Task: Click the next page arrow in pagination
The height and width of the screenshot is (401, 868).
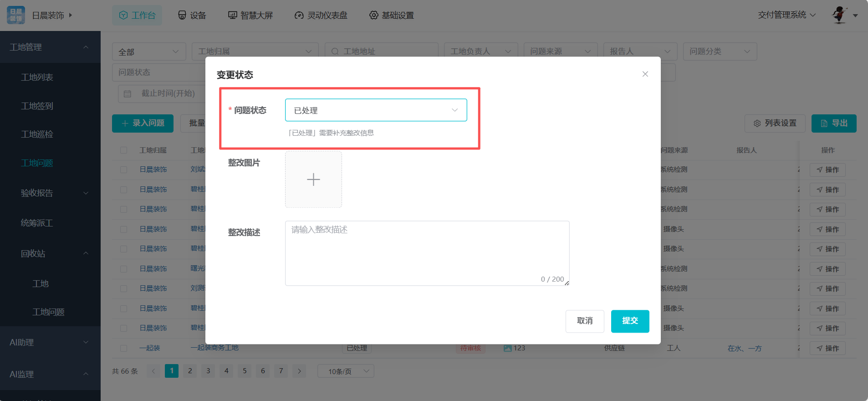Action: [x=299, y=371]
